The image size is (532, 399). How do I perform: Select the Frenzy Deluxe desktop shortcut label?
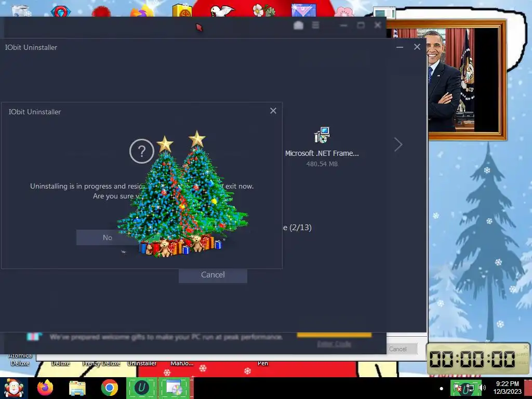101,363
